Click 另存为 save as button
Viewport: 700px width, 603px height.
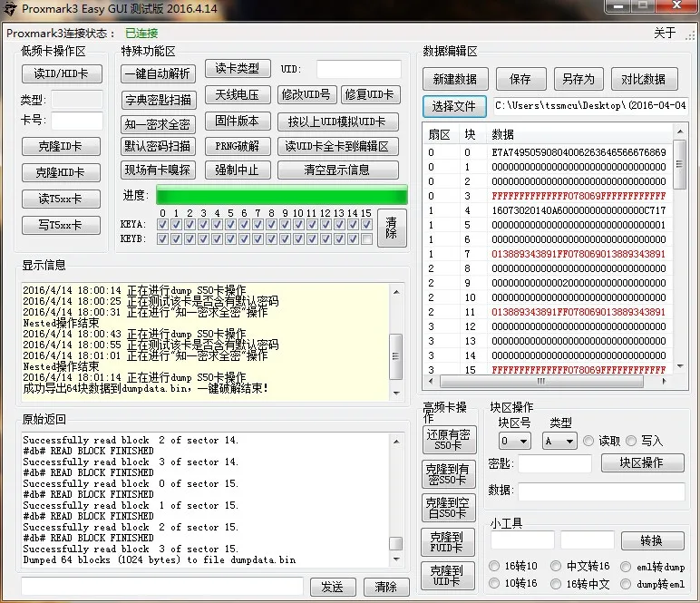(578, 79)
